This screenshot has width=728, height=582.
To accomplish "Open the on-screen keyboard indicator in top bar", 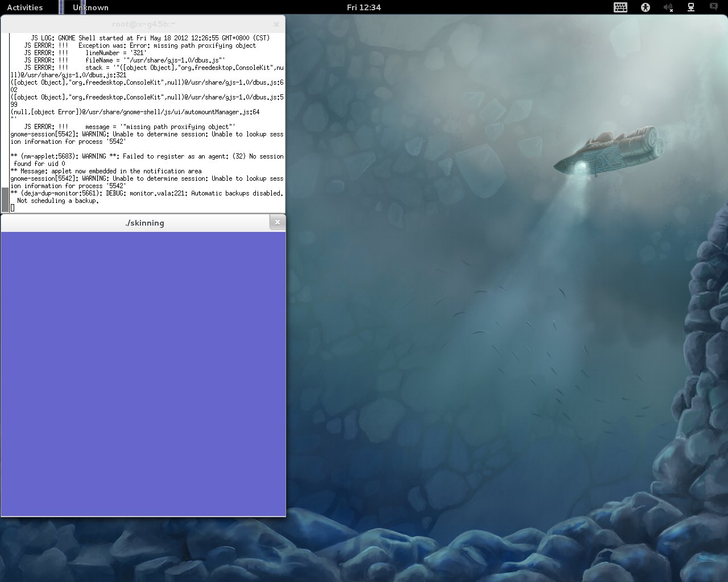I will 621,7.
